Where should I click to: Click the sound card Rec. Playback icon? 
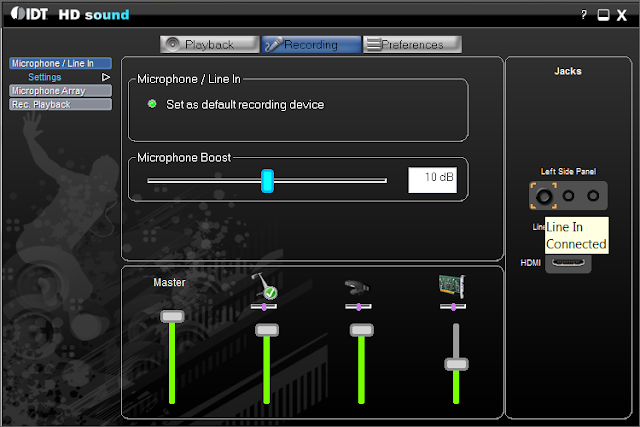pyautogui.click(x=452, y=286)
